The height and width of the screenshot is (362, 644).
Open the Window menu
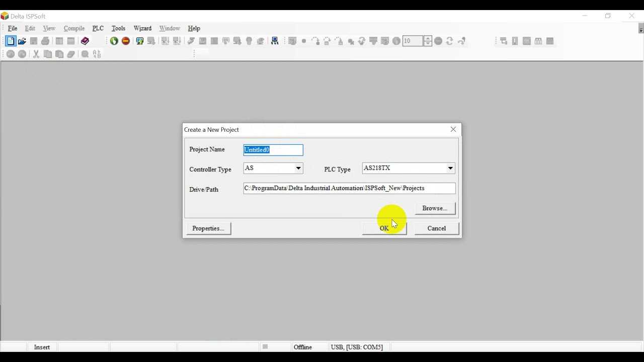coord(170,29)
